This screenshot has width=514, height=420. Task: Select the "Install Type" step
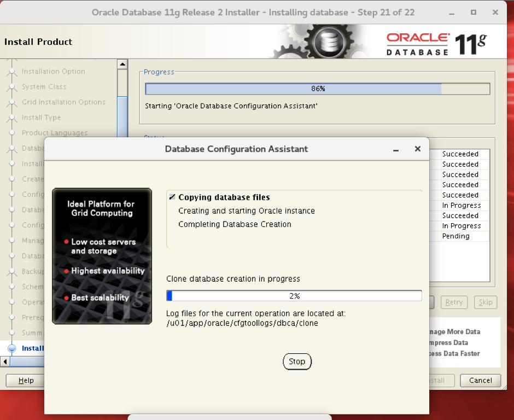click(42, 117)
